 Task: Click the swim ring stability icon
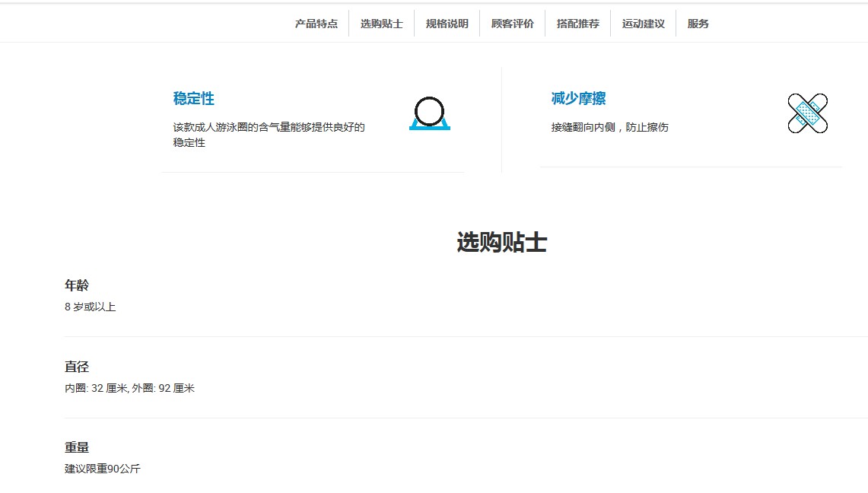(430, 113)
